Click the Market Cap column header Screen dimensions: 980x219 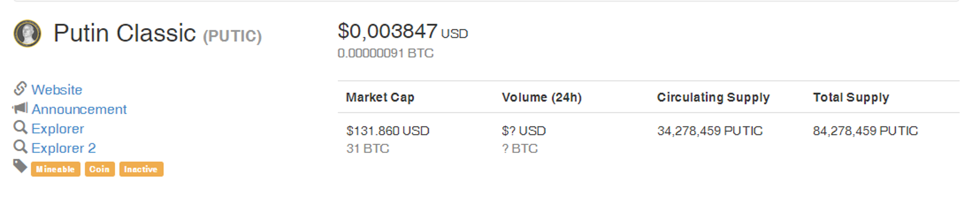coord(380,97)
